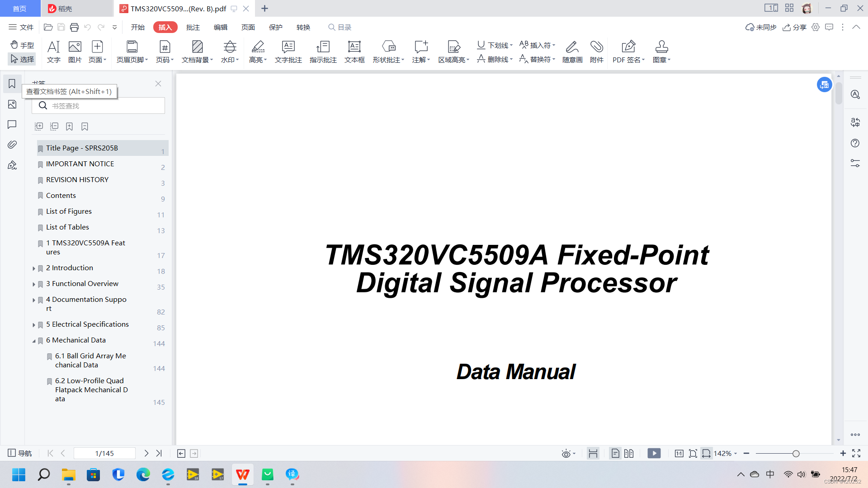Click the Text box (文本框) tool

pyautogui.click(x=354, y=47)
